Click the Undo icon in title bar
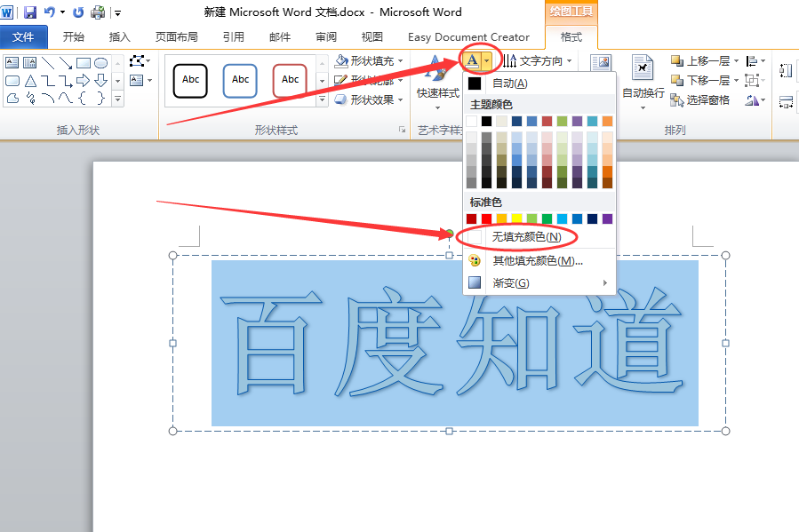The width and height of the screenshot is (799, 532). pyautogui.click(x=50, y=12)
